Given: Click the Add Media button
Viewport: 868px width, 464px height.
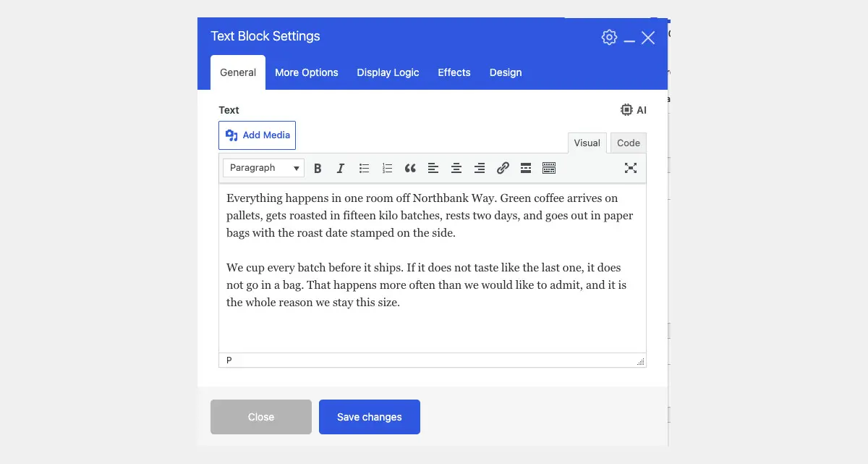Looking at the screenshot, I should pos(258,135).
